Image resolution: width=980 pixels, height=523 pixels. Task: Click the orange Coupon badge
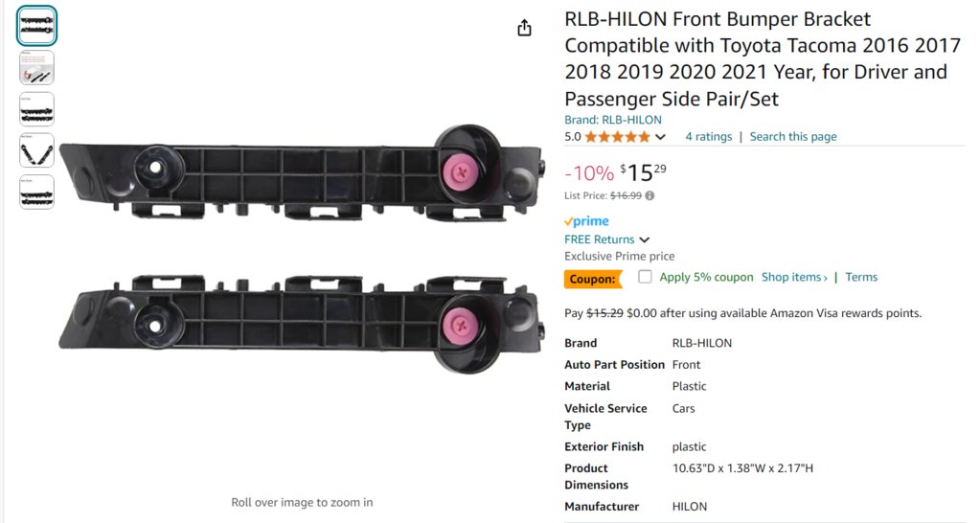click(x=593, y=279)
